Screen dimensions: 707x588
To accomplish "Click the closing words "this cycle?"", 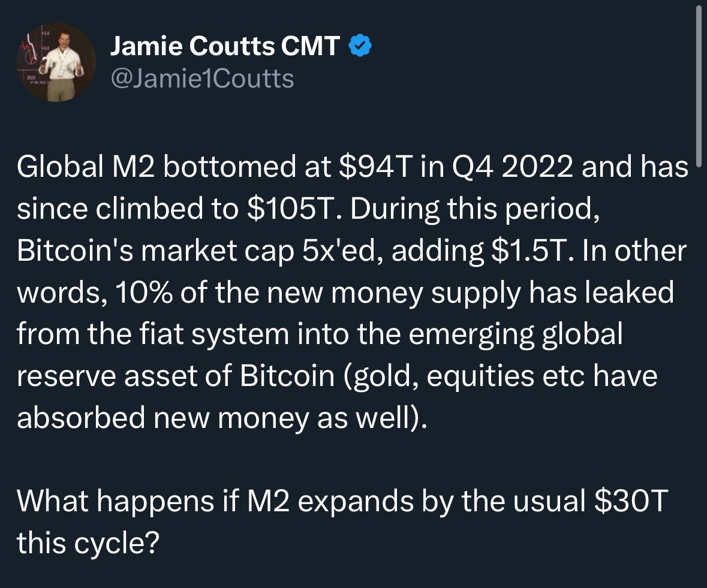I will pos(88,542).
